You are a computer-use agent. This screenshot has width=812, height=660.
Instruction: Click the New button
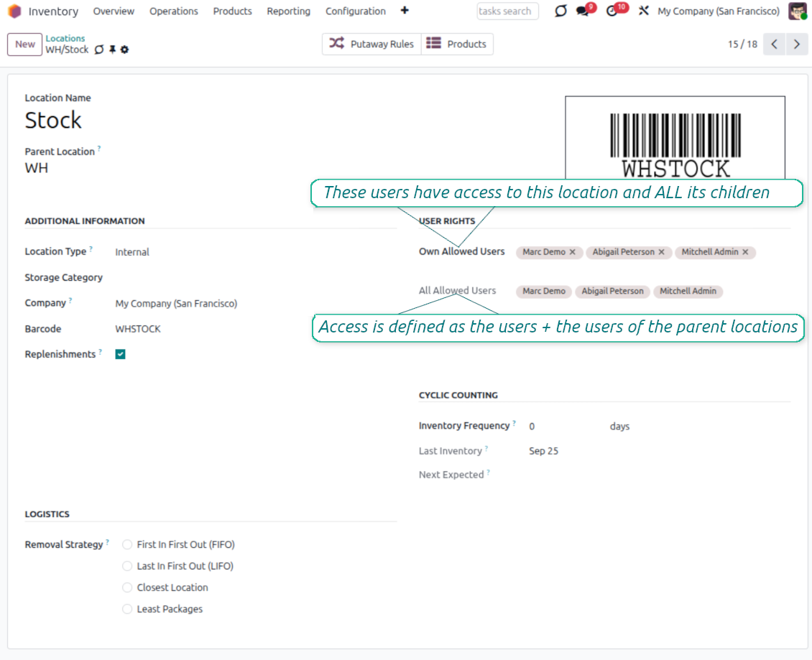(24, 44)
